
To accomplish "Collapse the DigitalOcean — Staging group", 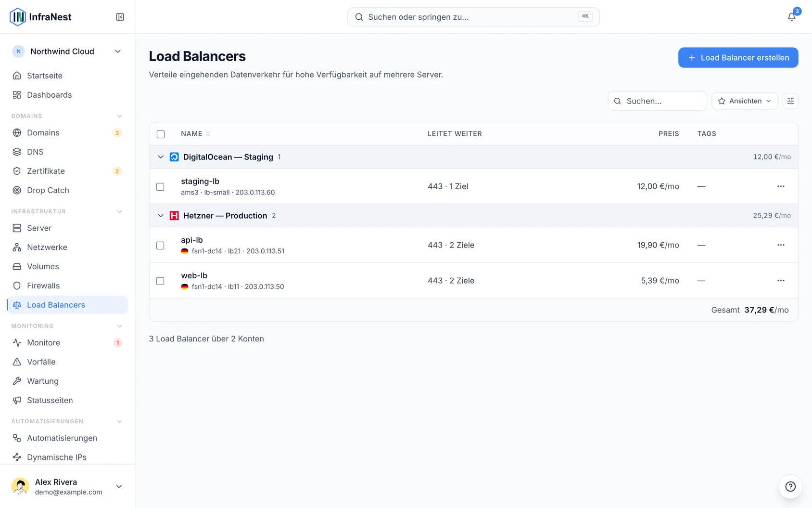I will (x=161, y=157).
